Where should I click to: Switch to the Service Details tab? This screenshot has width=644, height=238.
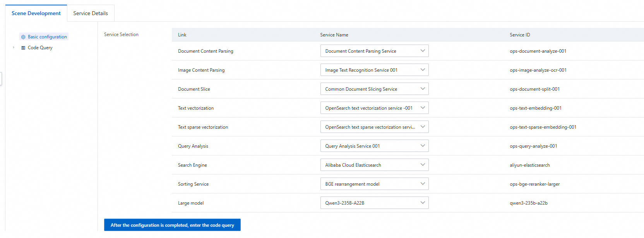[x=91, y=13]
